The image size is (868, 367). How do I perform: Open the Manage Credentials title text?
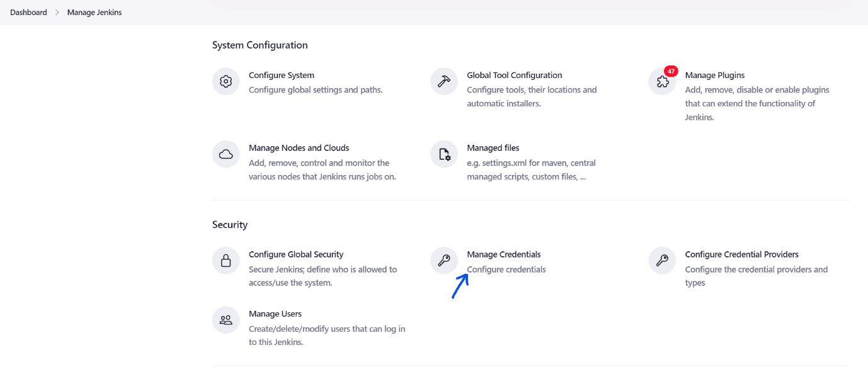(504, 254)
